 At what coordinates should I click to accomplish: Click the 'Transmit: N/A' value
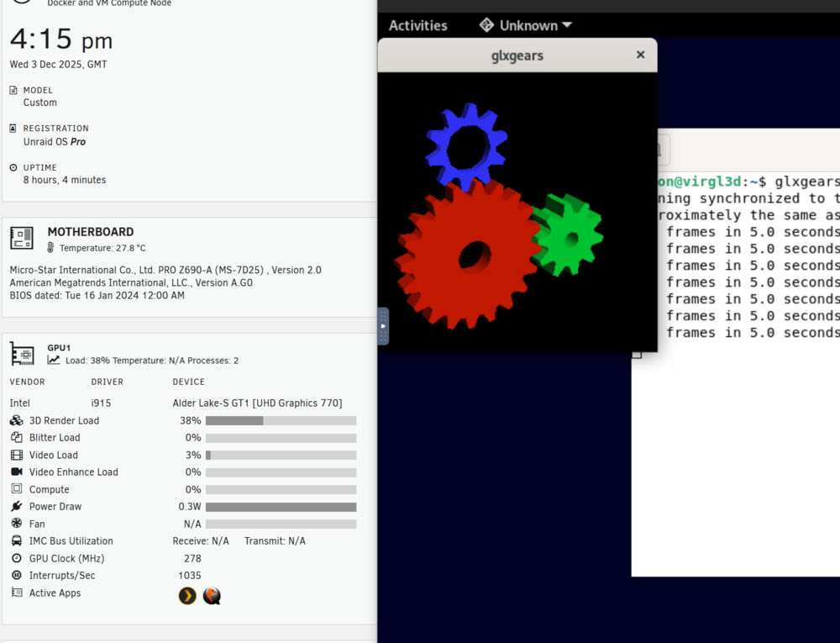pyautogui.click(x=275, y=541)
